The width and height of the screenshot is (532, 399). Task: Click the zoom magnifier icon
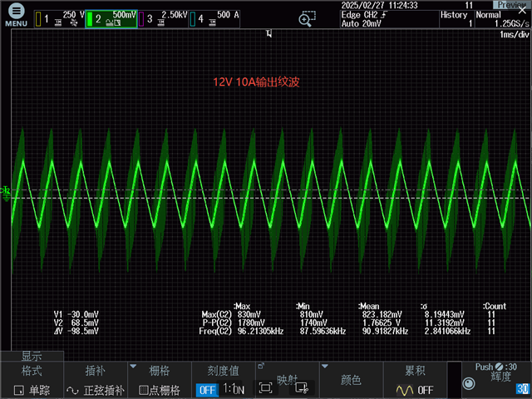coord(306,19)
